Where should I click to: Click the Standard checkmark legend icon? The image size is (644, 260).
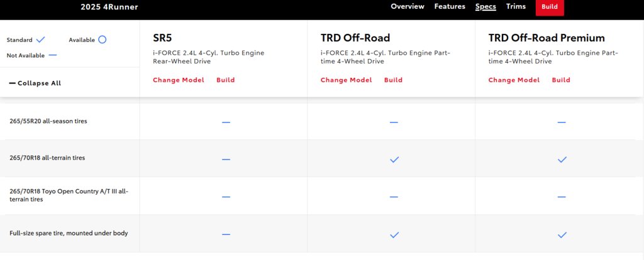[40, 40]
